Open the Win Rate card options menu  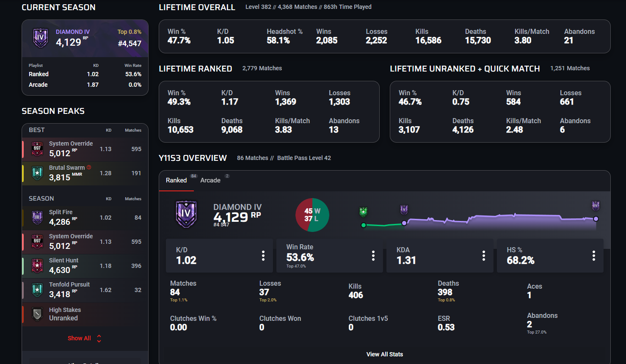pyautogui.click(x=373, y=256)
